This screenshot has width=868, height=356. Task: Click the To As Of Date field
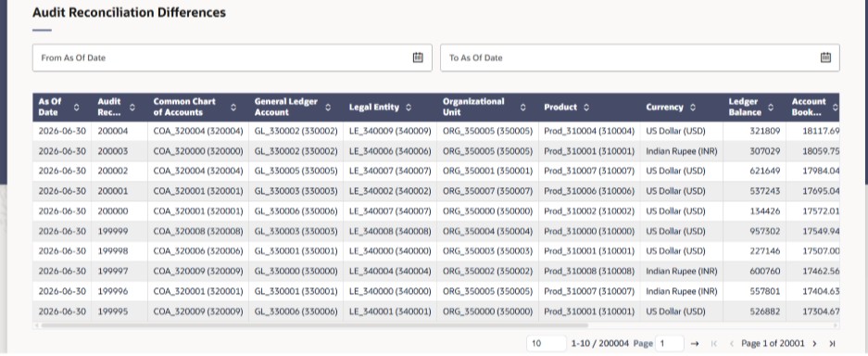(640, 57)
